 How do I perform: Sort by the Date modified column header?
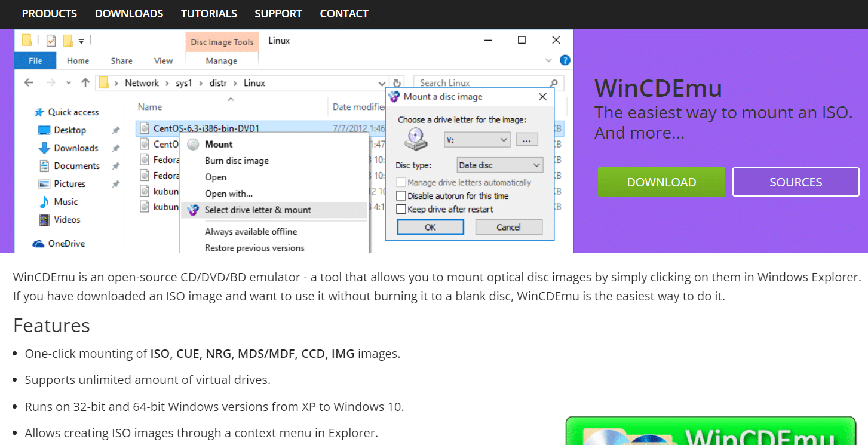(x=360, y=107)
